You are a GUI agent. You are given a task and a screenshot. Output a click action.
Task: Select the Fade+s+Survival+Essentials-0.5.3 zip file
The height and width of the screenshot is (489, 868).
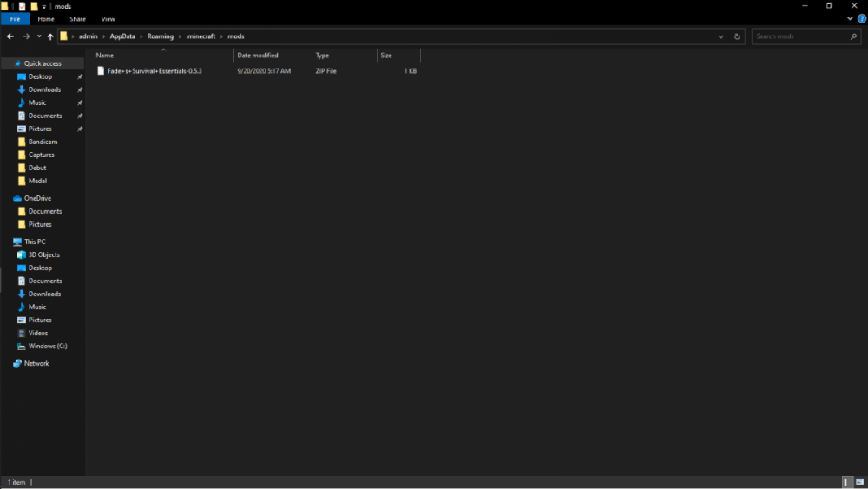click(154, 71)
